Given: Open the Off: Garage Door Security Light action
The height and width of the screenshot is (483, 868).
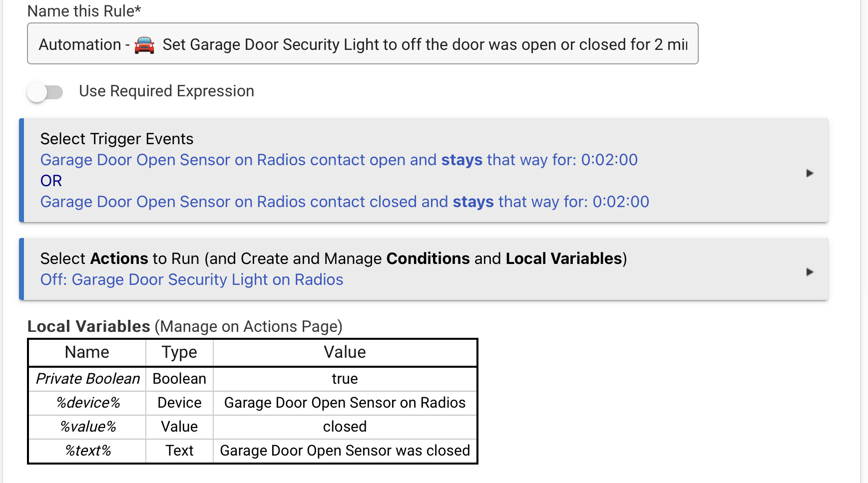Looking at the screenshot, I should tap(192, 279).
